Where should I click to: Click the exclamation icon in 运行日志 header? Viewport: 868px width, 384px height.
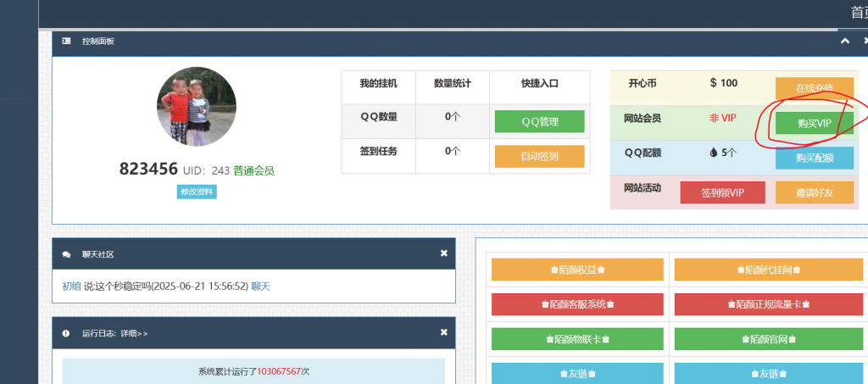(66, 333)
